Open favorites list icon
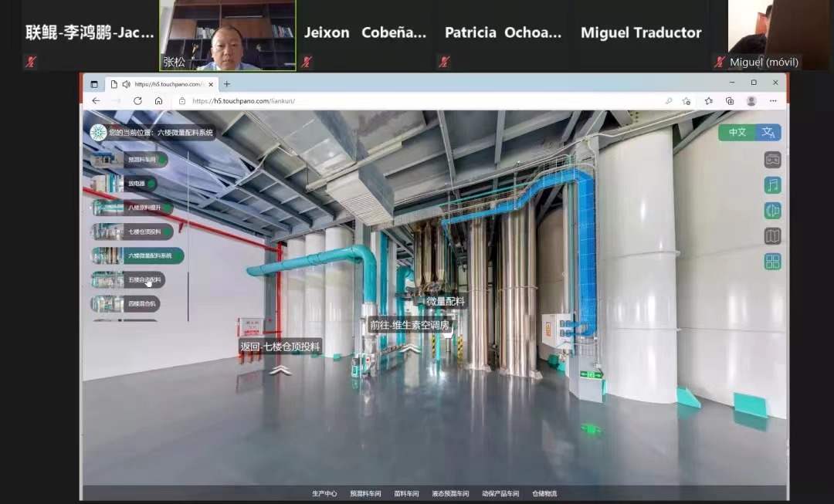Viewport: 834px width, 504px height. [708, 101]
